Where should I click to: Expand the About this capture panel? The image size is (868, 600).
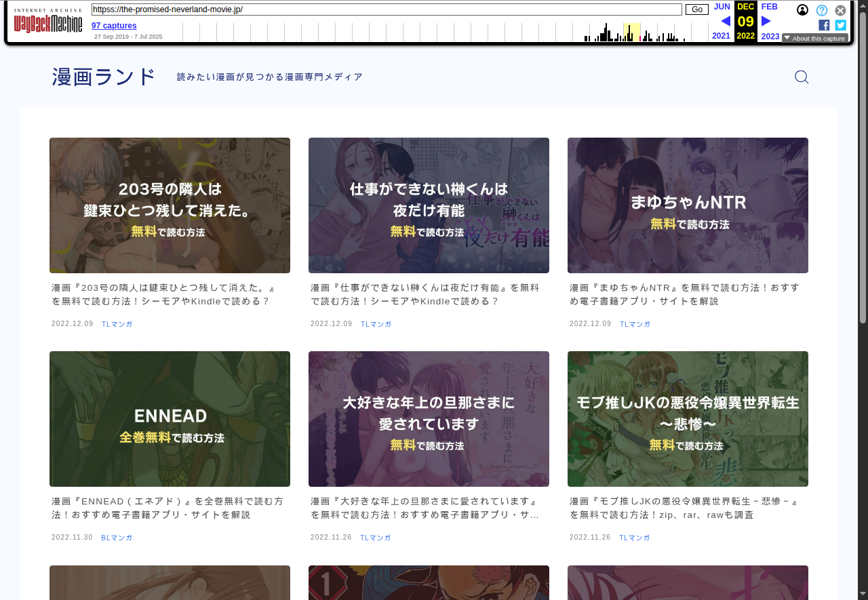click(814, 38)
